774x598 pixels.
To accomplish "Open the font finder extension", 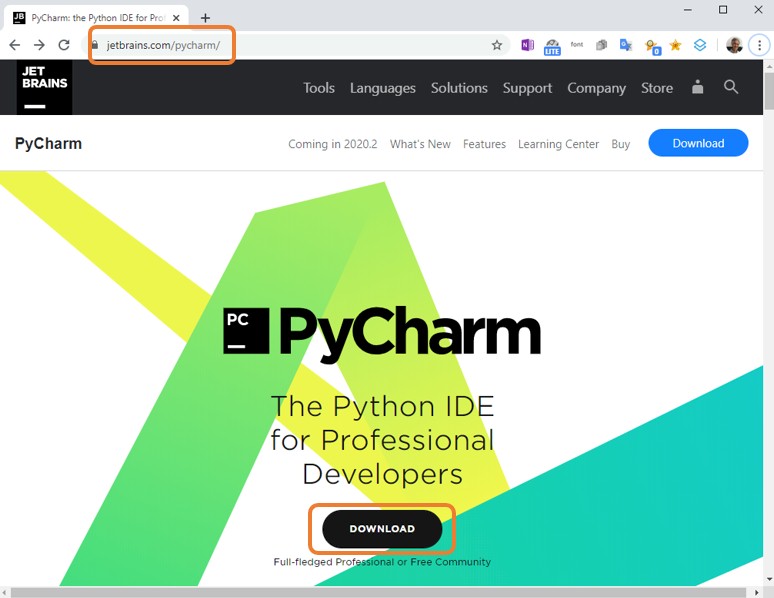I will tap(577, 44).
